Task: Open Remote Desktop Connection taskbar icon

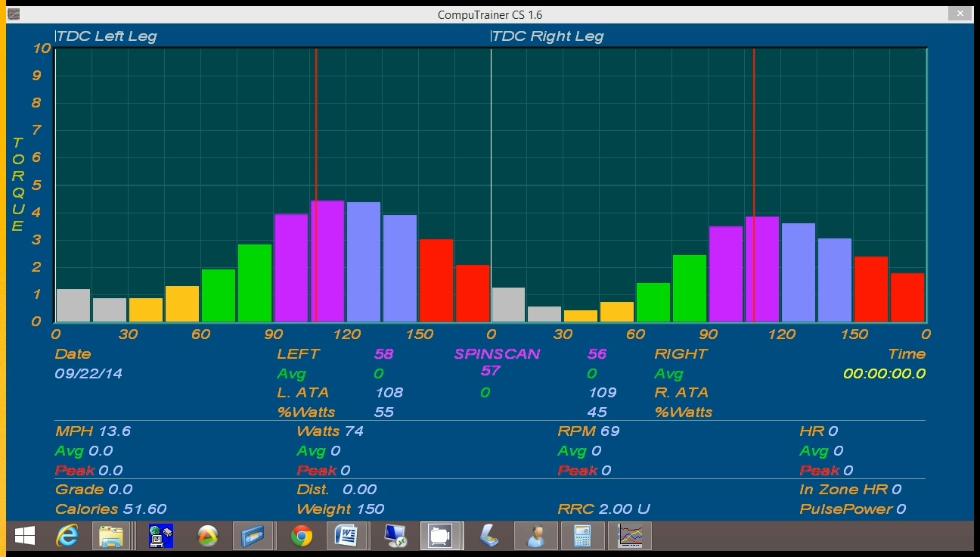Action: pos(394,537)
